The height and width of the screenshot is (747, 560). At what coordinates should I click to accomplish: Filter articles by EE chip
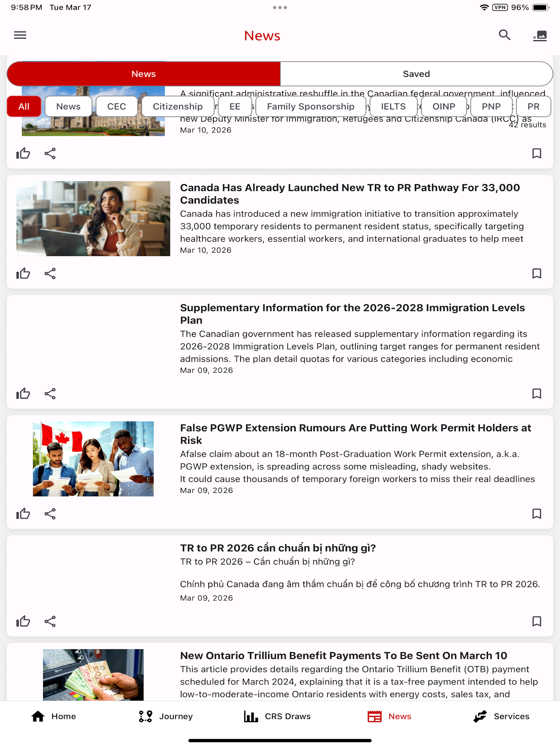[235, 106]
